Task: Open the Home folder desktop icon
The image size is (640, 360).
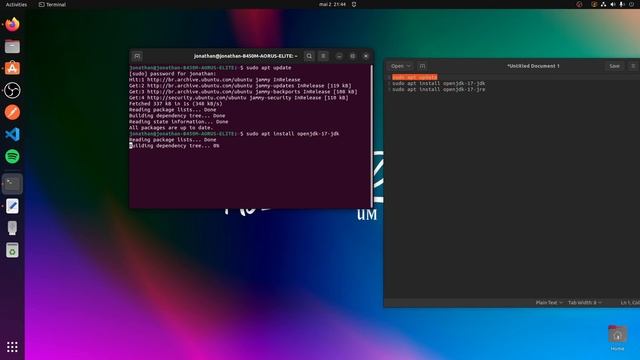Action: pos(617,338)
